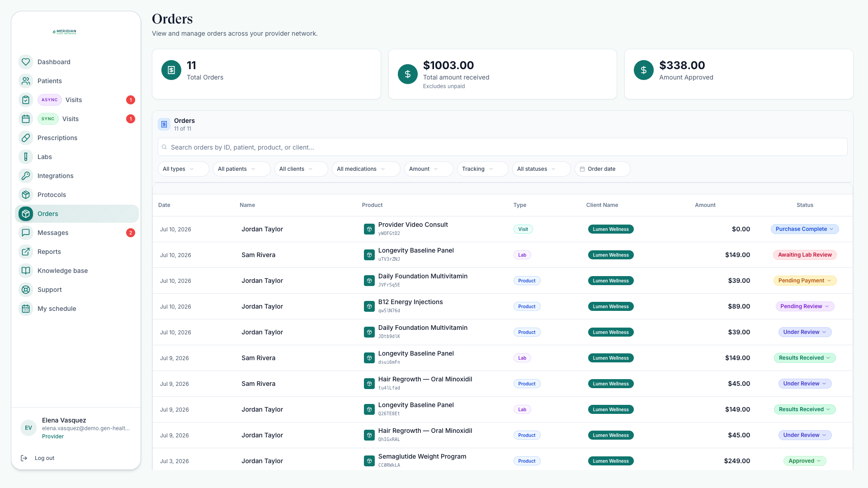Click the order search input field
868x488 pixels.
tap(502, 147)
